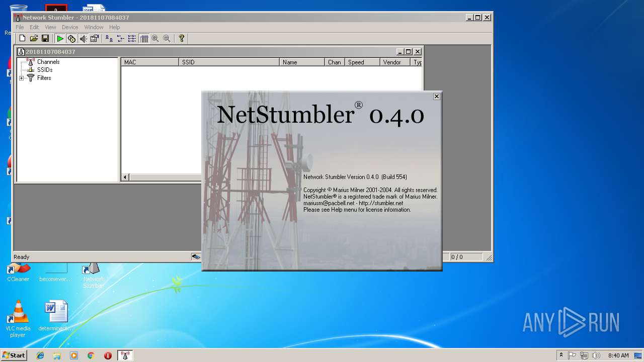
Task: Click the zoom out magnifier
Action: [167, 38]
